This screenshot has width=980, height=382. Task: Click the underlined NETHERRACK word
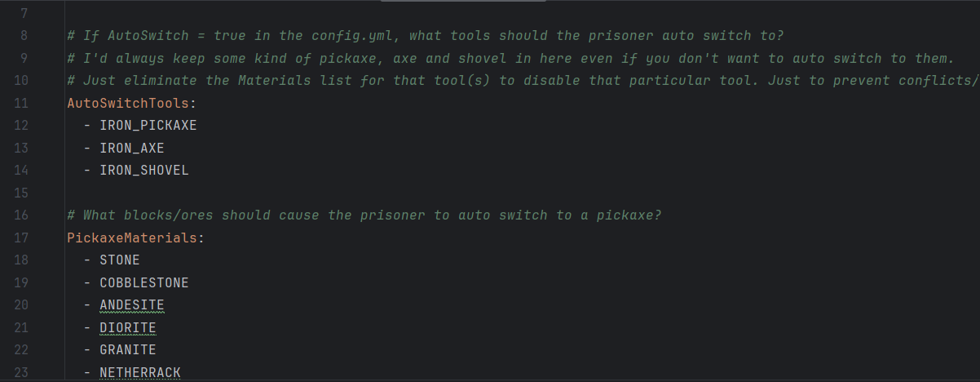140,373
